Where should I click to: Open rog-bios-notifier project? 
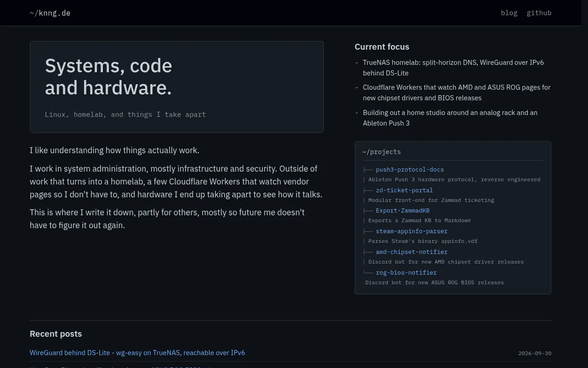pyautogui.click(x=406, y=273)
